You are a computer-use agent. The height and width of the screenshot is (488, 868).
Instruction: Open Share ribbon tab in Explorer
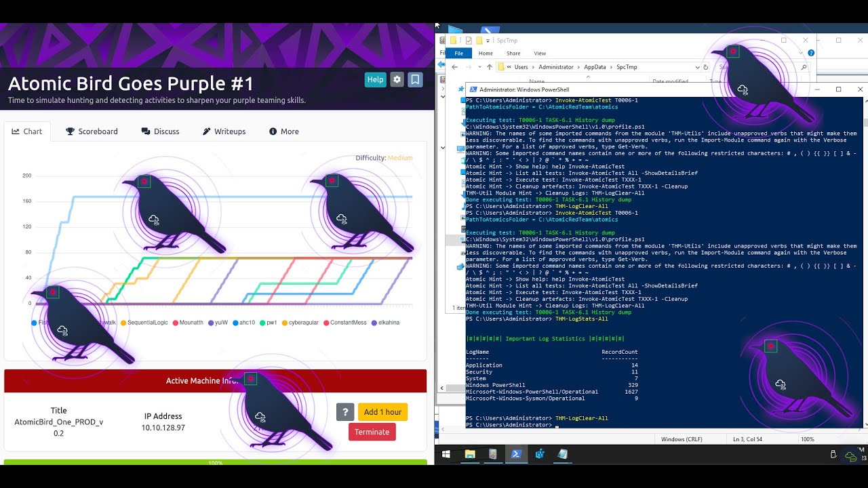coord(513,53)
